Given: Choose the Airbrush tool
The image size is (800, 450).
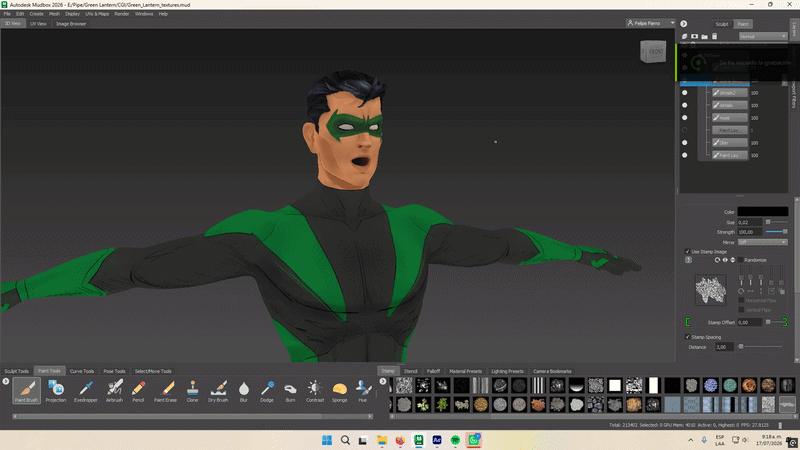Looking at the screenshot, I should 114,391.
